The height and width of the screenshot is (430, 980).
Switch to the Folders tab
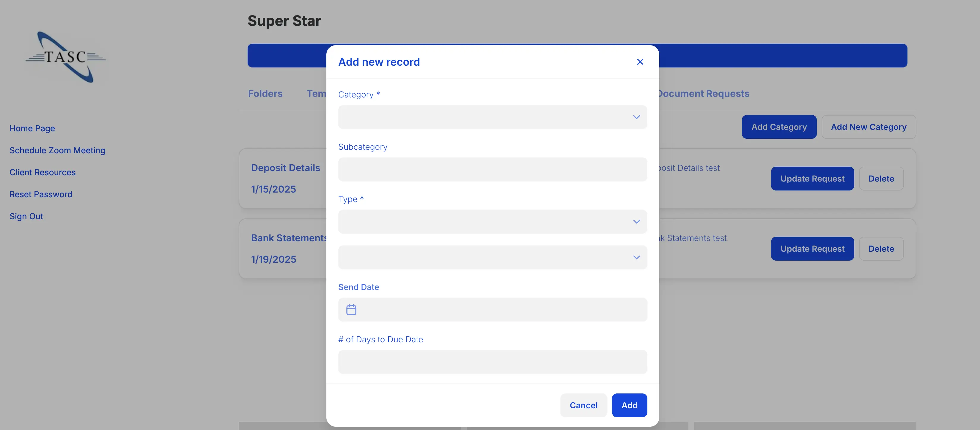[265, 94]
